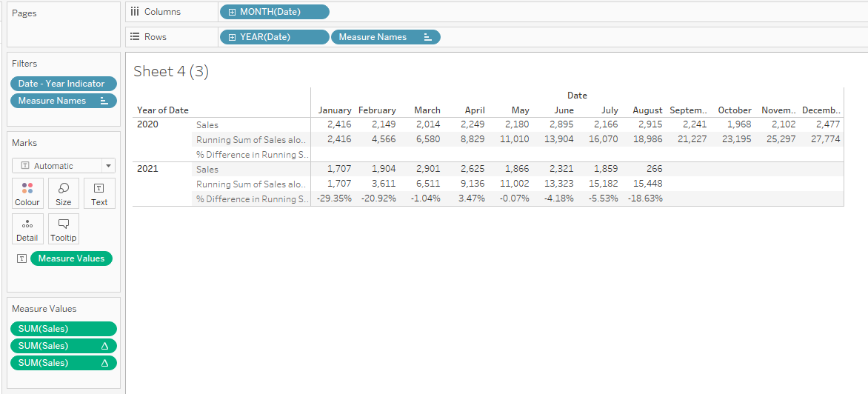Click the Columns shelf icon
The width and height of the screenshot is (868, 394).
click(134, 12)
